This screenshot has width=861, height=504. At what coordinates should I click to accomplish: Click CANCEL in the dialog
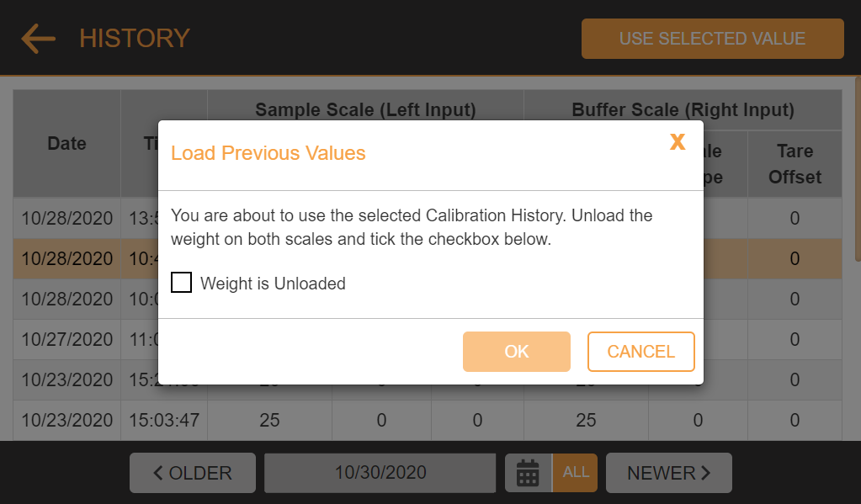[640, 352]
